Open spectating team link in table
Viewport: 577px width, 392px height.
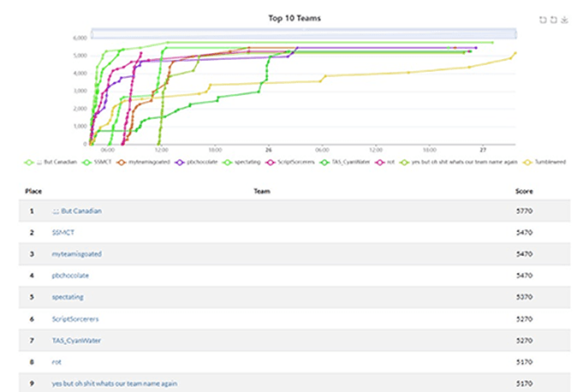tap(68, 297)
